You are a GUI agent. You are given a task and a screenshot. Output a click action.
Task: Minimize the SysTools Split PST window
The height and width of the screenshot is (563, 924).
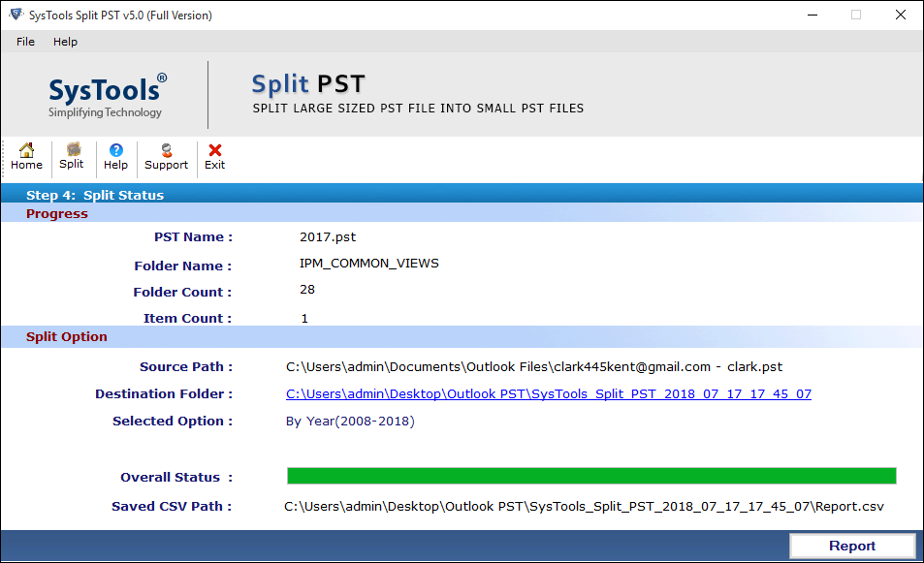[812, 15]
